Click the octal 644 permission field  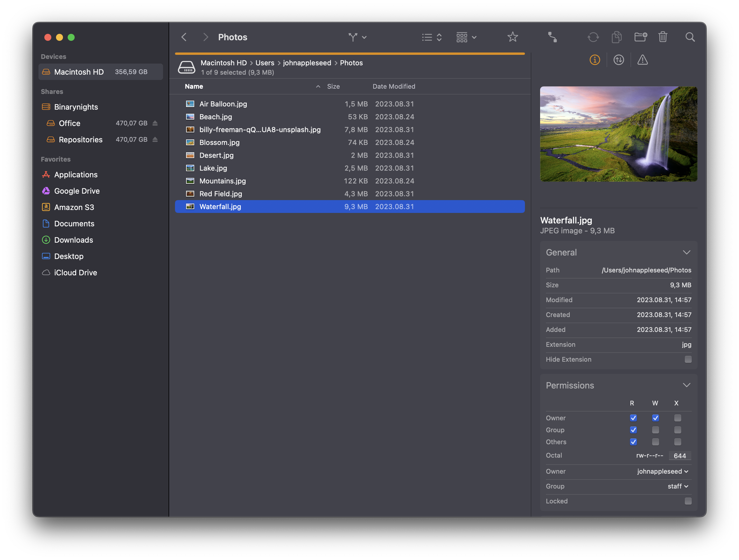(x=680, y=456)
